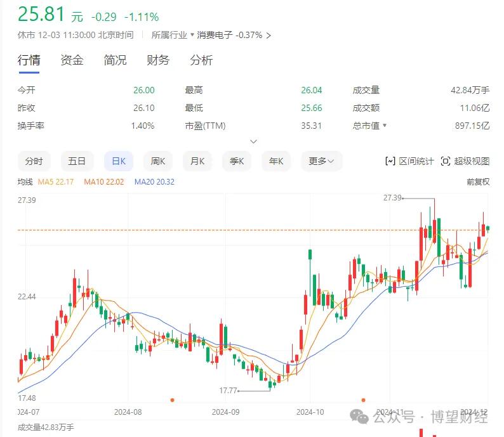Select the 日K daily candlestick view
The width and height of the screenshot is (504, 437).
click(119, 161)
